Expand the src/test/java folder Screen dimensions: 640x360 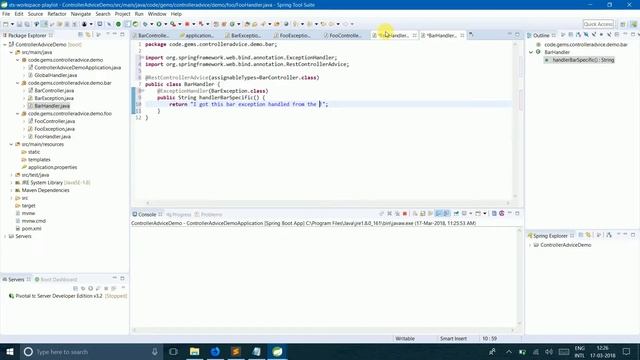(11, 175)
